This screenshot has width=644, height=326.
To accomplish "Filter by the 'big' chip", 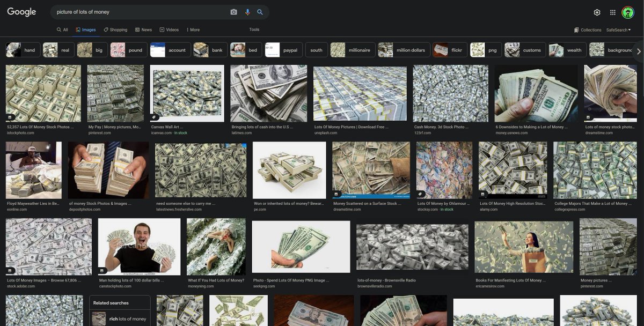I will click(x=92, y=50).
